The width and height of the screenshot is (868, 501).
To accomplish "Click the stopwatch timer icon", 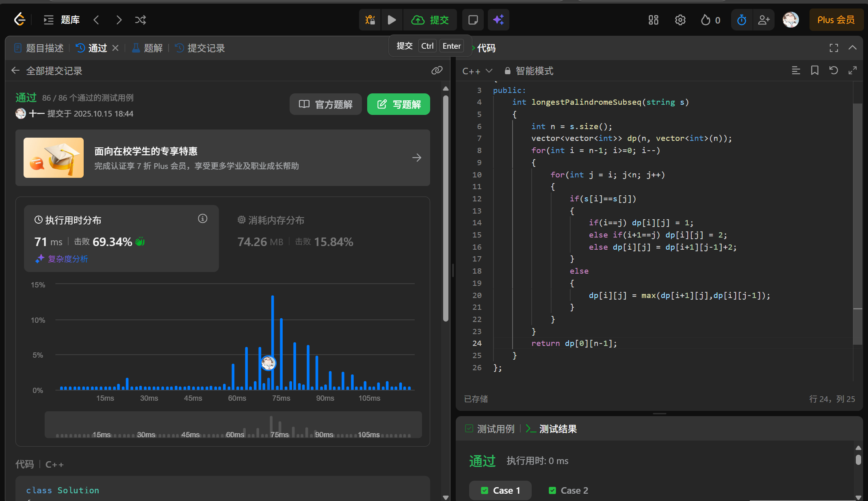I will [742, 20].
